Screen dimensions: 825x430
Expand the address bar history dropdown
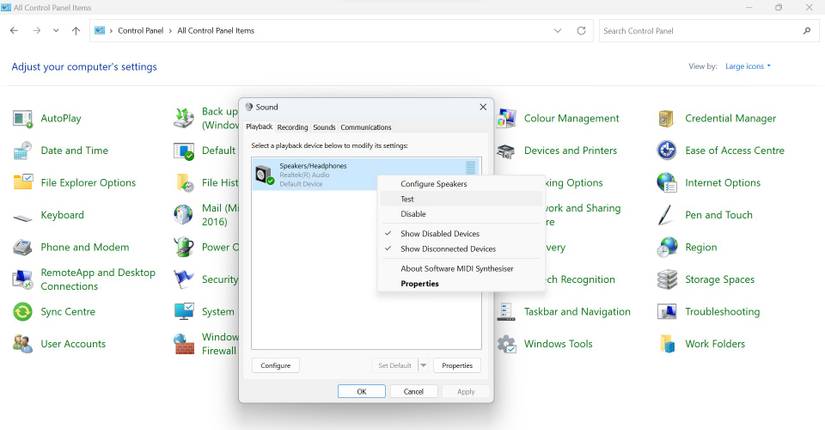click(558, 31)
